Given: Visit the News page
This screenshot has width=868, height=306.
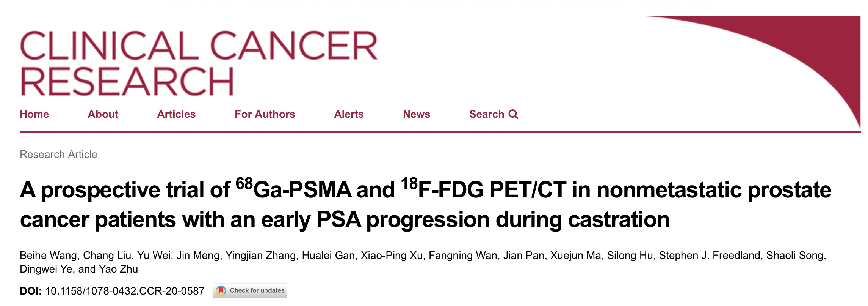Looking at the screenshot, I should [x=417, y=114].
